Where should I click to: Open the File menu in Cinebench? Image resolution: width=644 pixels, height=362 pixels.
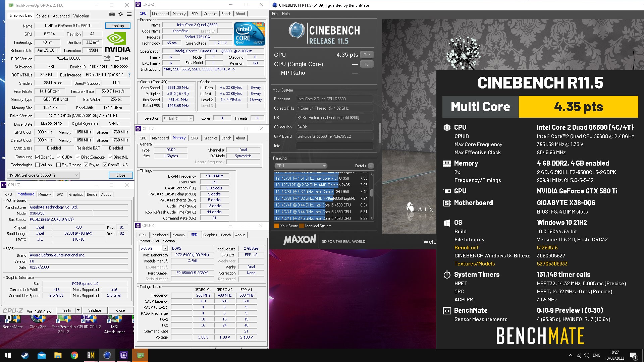coord(275,14)
